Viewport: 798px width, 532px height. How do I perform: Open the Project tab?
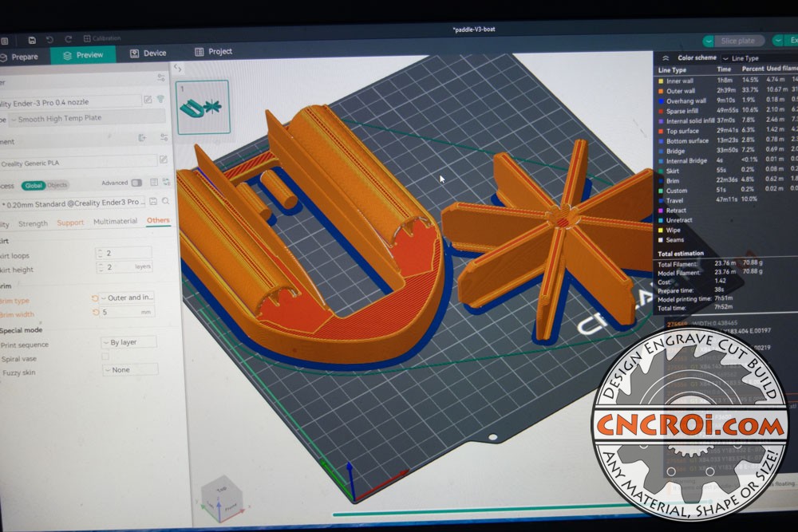pos(213,51)
